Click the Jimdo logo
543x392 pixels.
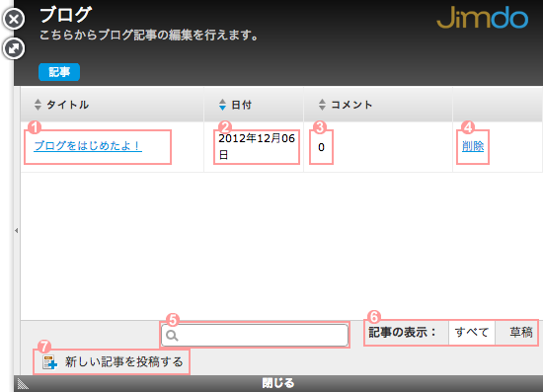pyautogui.click(x=482, y=18)
